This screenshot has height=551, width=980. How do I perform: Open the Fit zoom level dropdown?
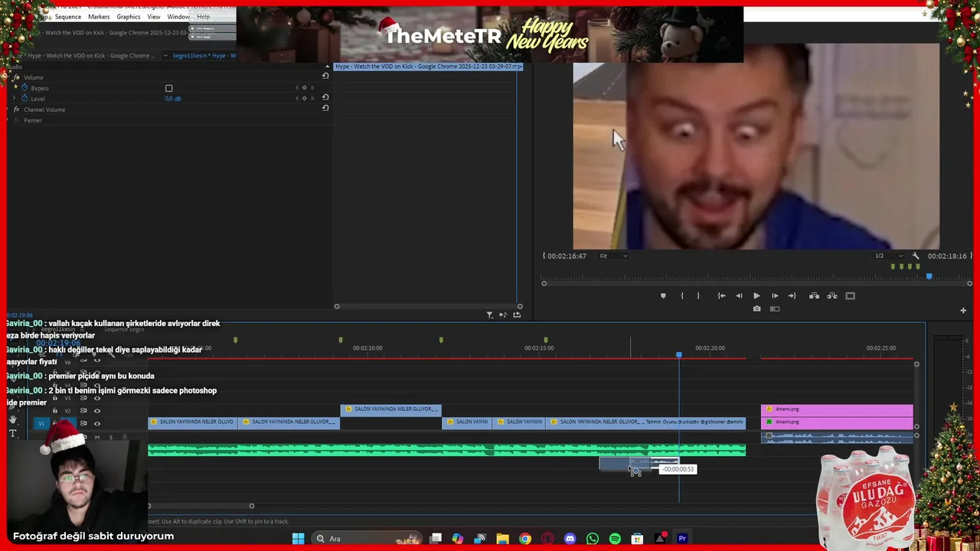pos(613,256)
